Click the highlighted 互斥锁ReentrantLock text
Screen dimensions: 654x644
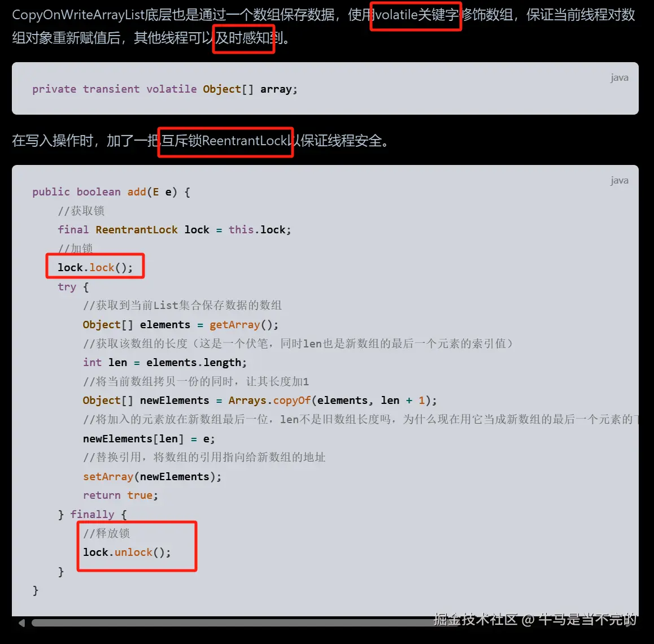click(x=225, y=141)
